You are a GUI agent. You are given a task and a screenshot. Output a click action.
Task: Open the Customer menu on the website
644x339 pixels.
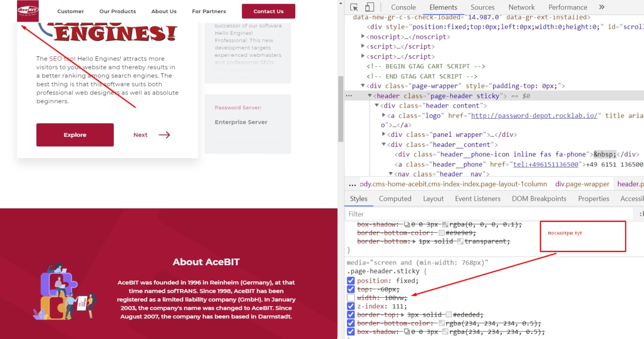coord(70,11)
